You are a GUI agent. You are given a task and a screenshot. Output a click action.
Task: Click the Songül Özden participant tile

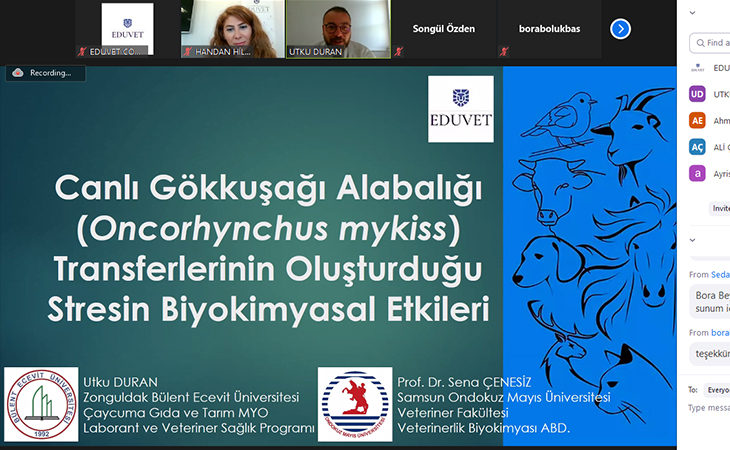443,29
